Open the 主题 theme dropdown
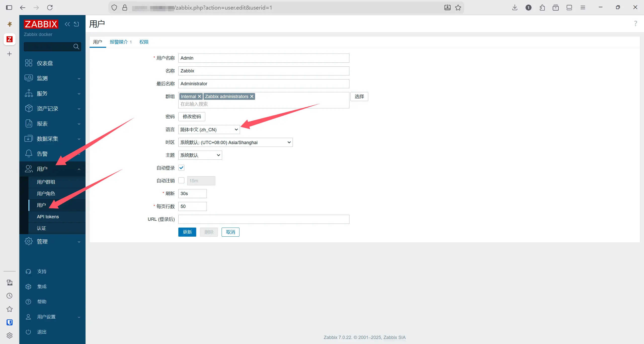 click(200, 155)
